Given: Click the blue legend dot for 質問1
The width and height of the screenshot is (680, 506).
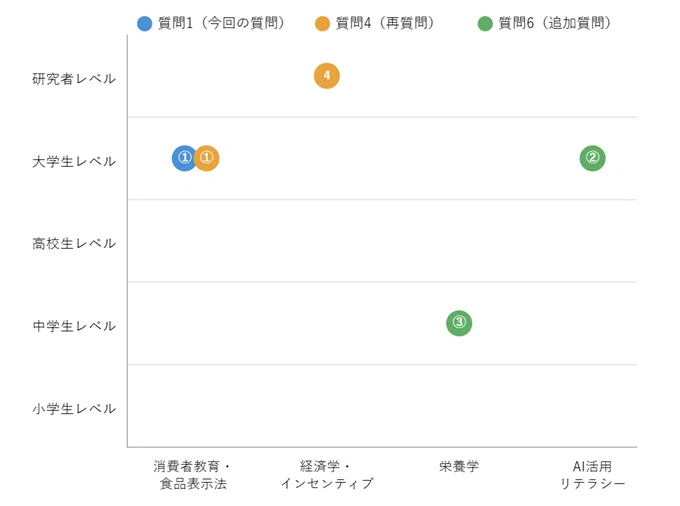Looking at the screenshot, I should (144, 23).
